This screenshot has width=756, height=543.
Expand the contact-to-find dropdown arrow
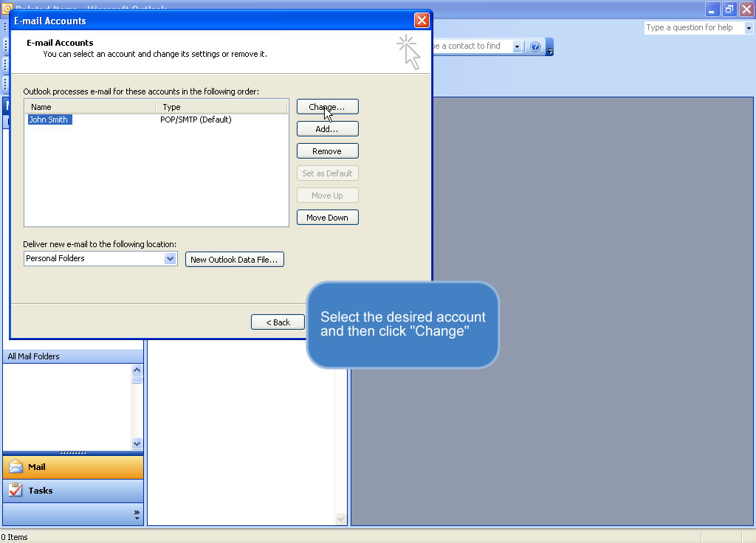(517, 46)
